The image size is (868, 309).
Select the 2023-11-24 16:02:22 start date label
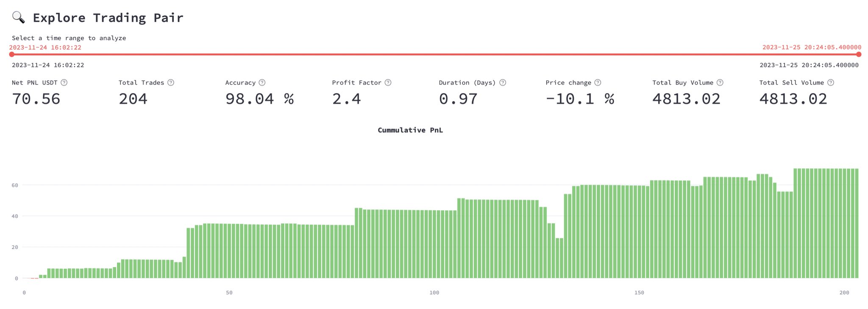coord(48,65)
